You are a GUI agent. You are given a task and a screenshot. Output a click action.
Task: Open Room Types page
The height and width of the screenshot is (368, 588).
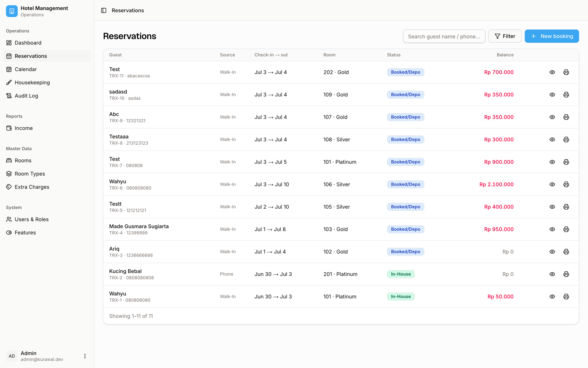(x=47, y=174)
